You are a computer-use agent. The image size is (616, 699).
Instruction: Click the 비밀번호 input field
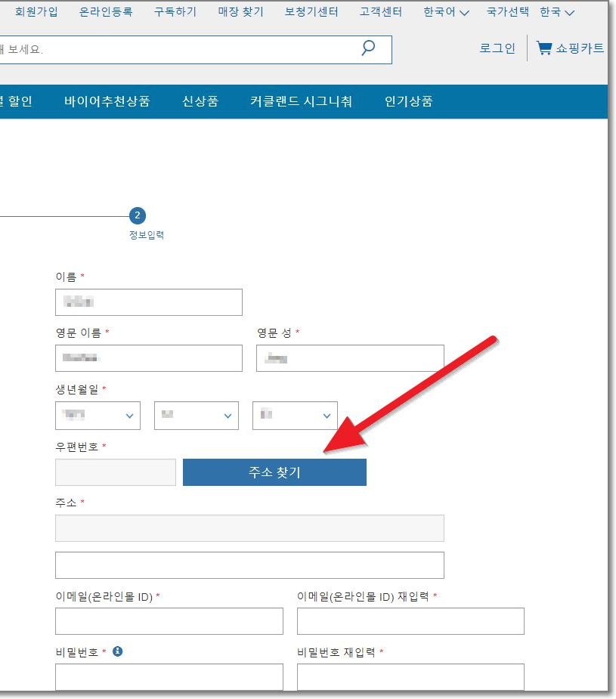click(169, 677)
